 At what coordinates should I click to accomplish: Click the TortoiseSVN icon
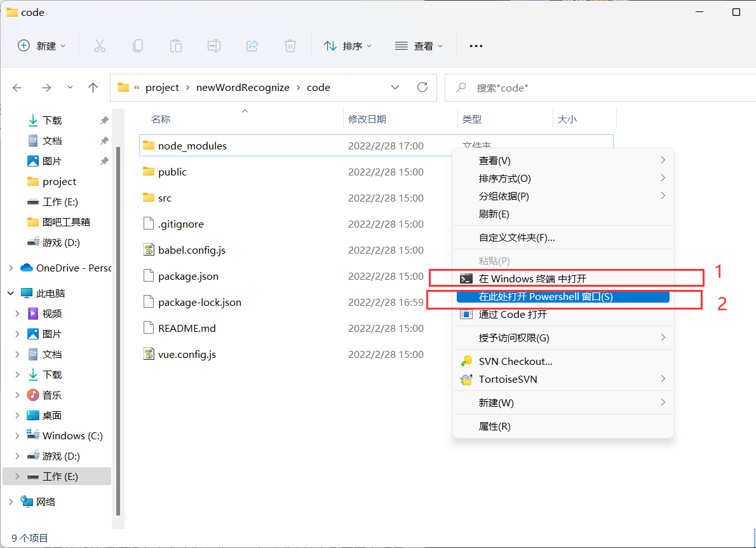click(466, 379)
